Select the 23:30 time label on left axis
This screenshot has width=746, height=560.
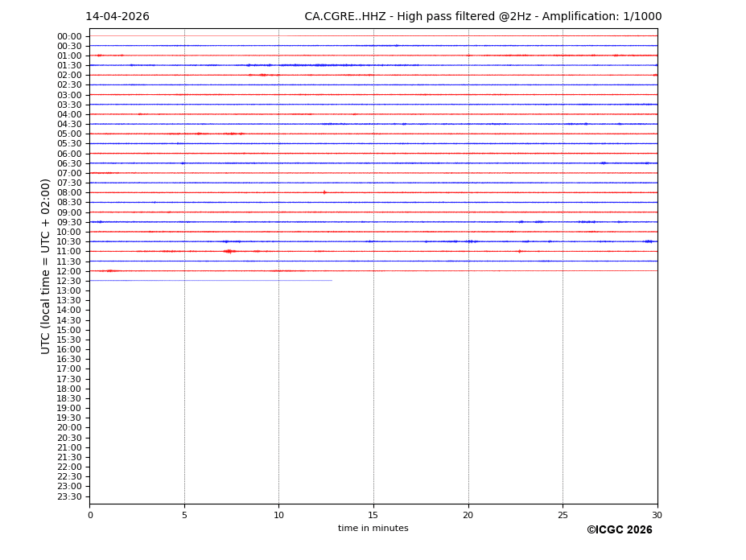(x=69, y=496)
